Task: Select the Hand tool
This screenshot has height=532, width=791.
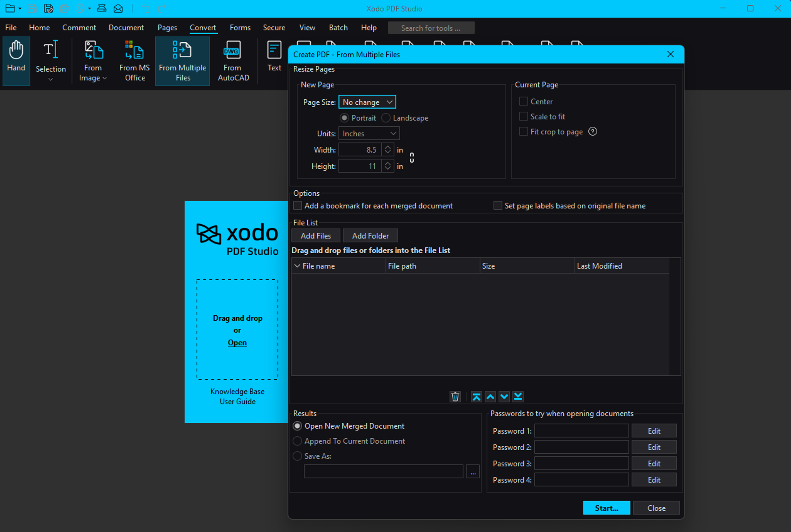Action: click(16, 61)
